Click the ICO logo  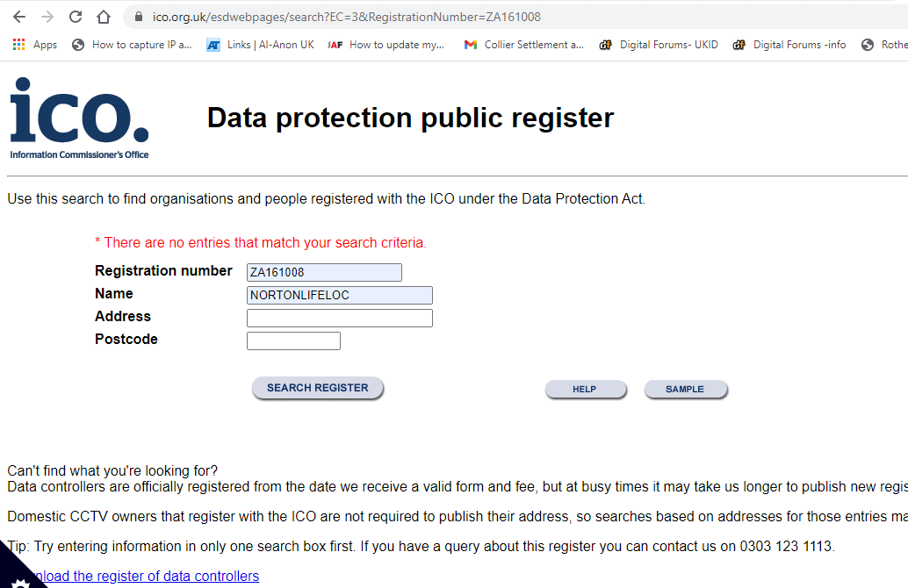[79, 118]
